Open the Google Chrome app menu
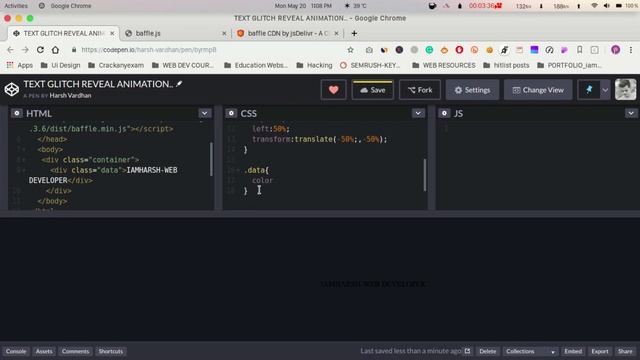The width and height of the screenshot is (640, 360). [65, 6]
